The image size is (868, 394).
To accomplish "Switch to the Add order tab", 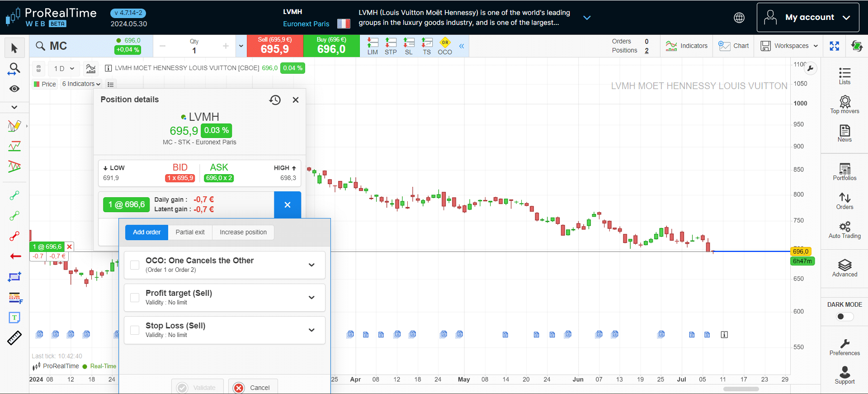I will tap(146, 232).
